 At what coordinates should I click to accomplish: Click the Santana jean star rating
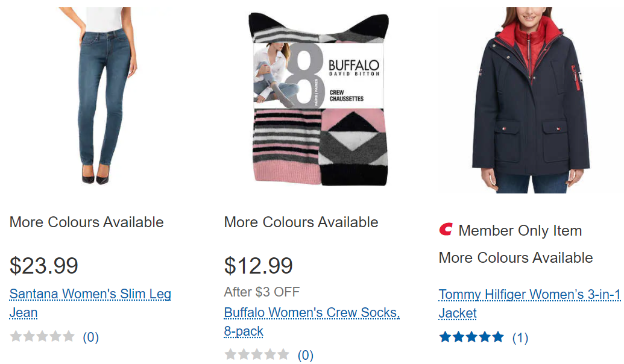(x=42, y=336)
